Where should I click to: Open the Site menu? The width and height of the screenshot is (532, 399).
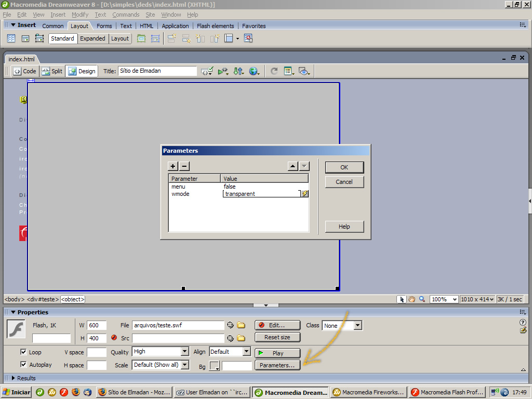coord(150,15)
